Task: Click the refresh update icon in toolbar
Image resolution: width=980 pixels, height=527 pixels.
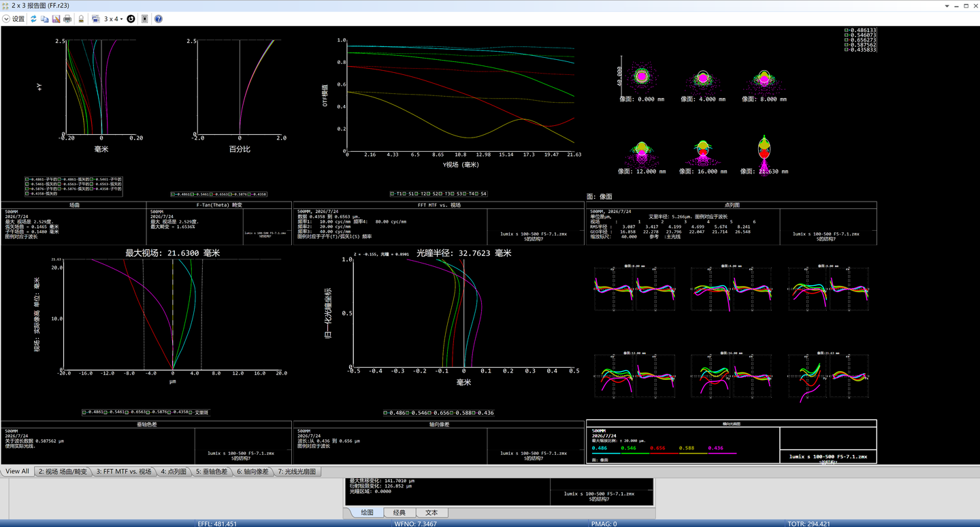Action: (x=34, y=19)
